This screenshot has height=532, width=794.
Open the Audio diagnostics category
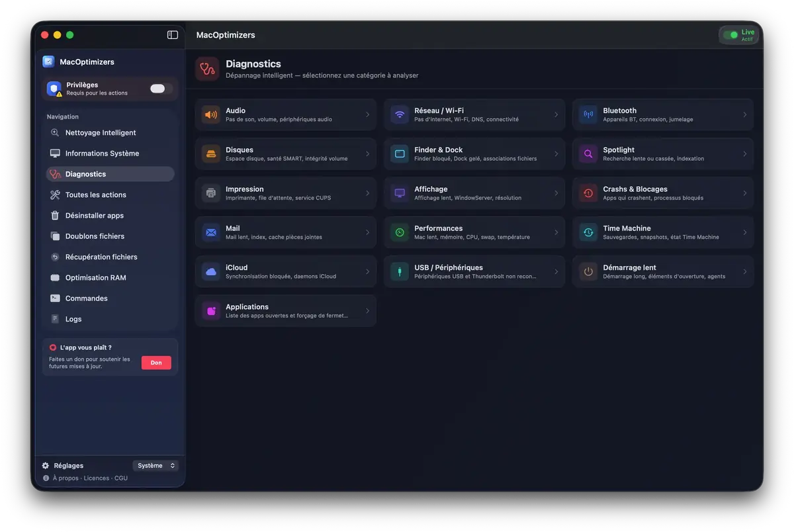pyautogui.click(x=210, y=114)
